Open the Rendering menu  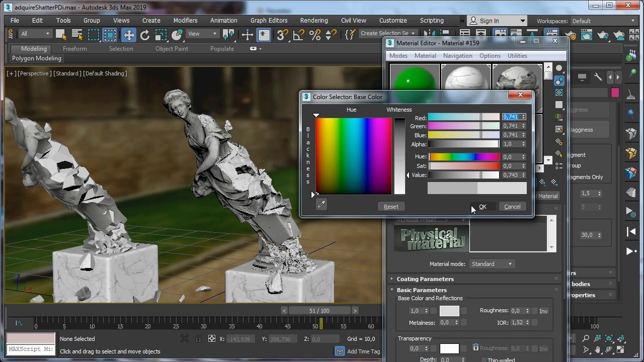tap(313, 21)
